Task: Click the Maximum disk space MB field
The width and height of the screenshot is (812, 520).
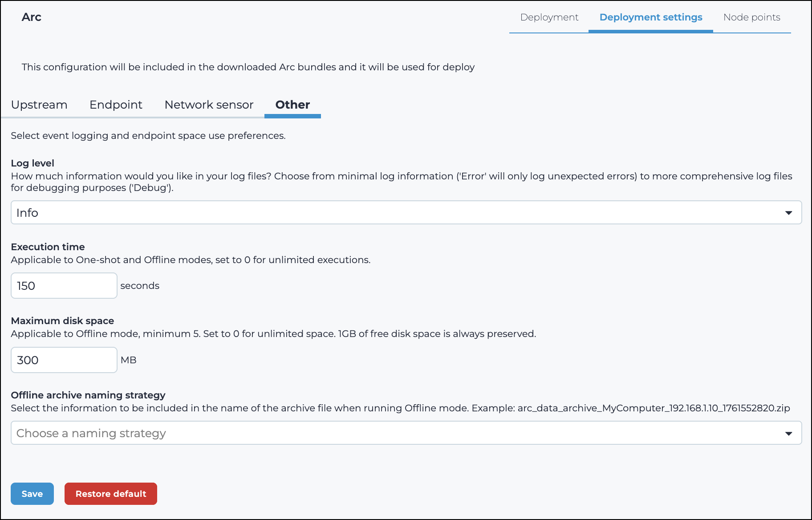Action: [x=64, y=360]
